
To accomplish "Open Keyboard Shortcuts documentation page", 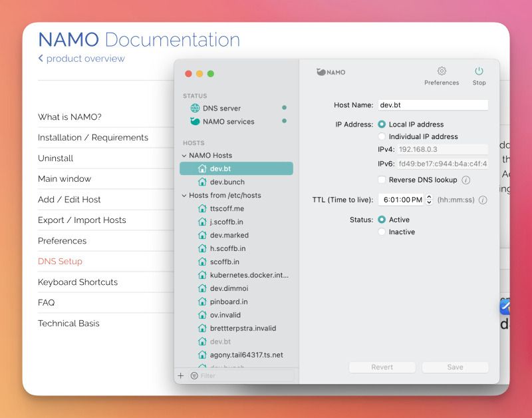I will point(78,282).
